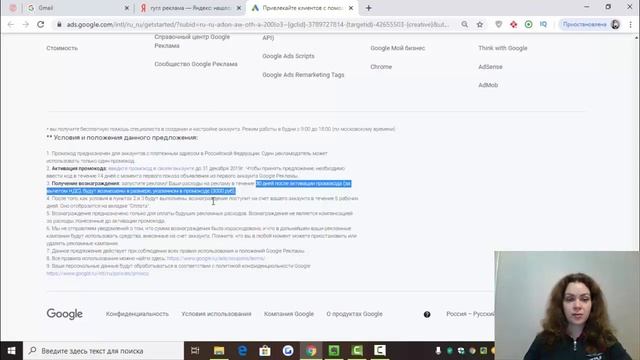The width and height of the screenshot is (640, 360).
Task: Go back to previous page
Action: click(11, 24)
